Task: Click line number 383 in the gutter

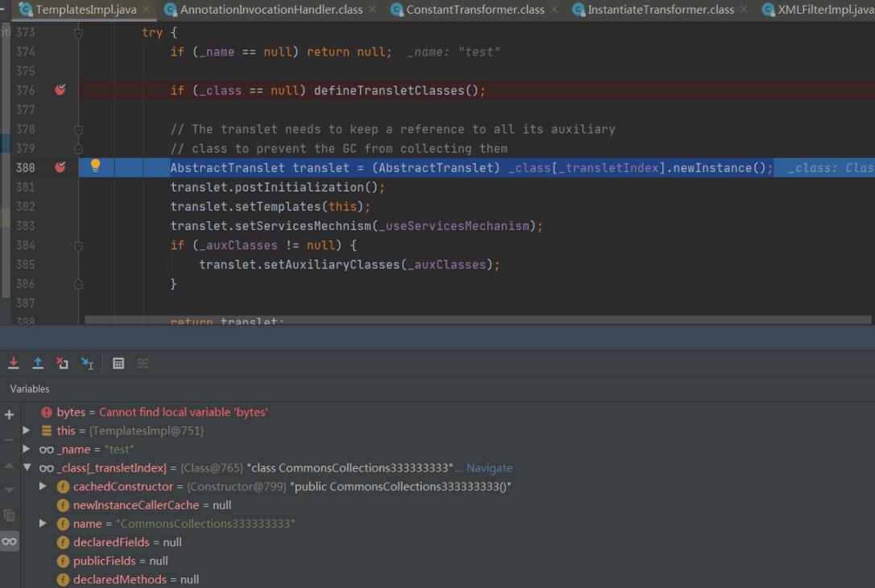Action: (x=25, y=226)
